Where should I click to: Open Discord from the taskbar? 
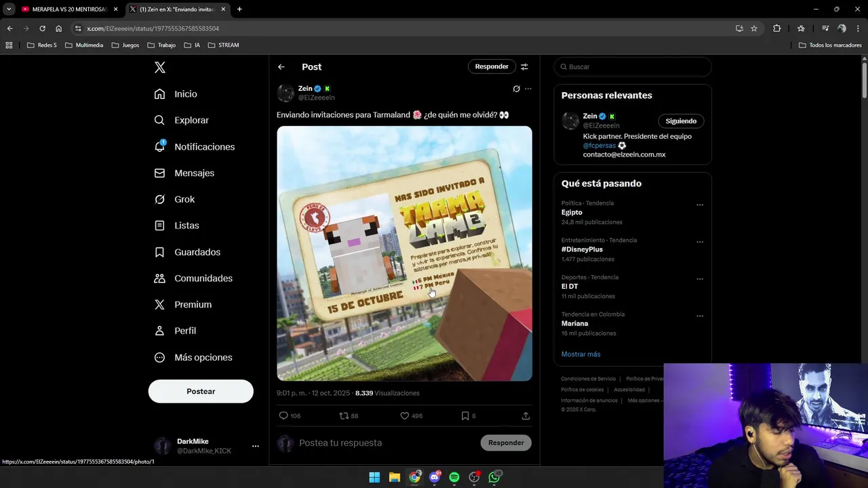[434, 477]
